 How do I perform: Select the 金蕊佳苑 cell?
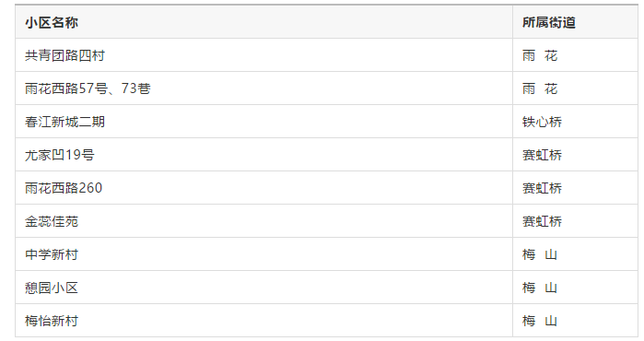coord(263,221)
